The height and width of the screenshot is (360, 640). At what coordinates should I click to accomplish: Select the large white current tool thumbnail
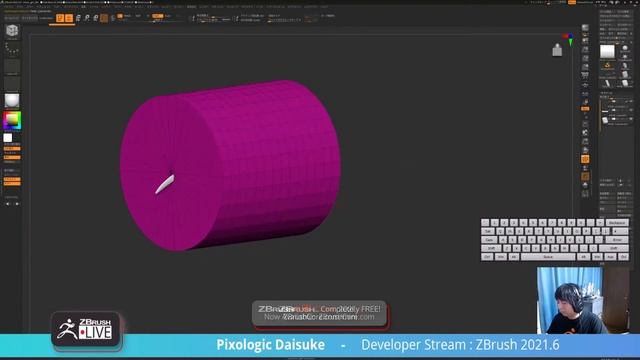607,52
